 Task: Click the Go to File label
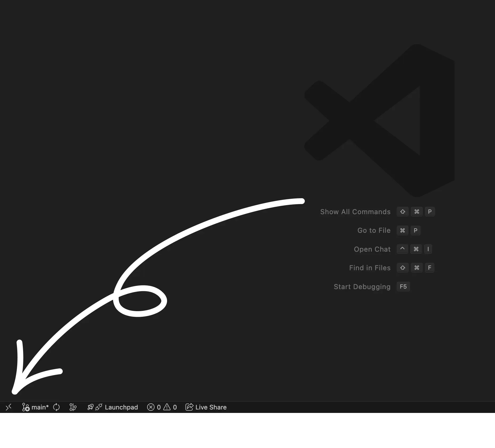coord(374,230)
